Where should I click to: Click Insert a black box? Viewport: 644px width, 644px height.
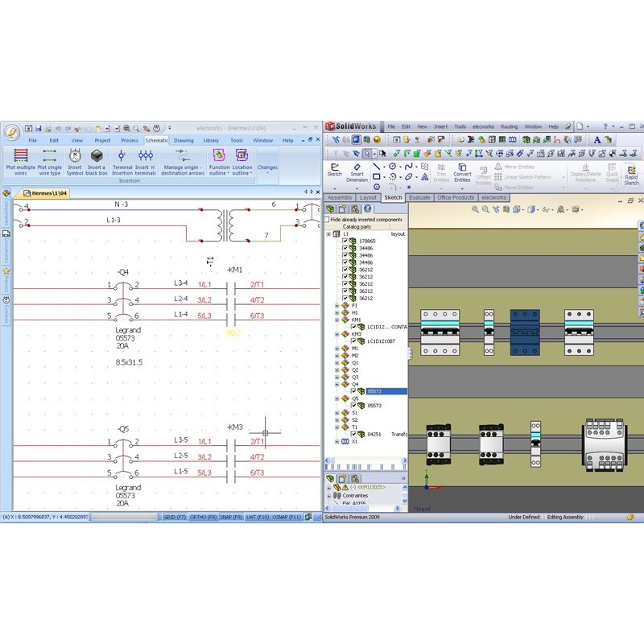pyautogui.click(x=97, y=162)
